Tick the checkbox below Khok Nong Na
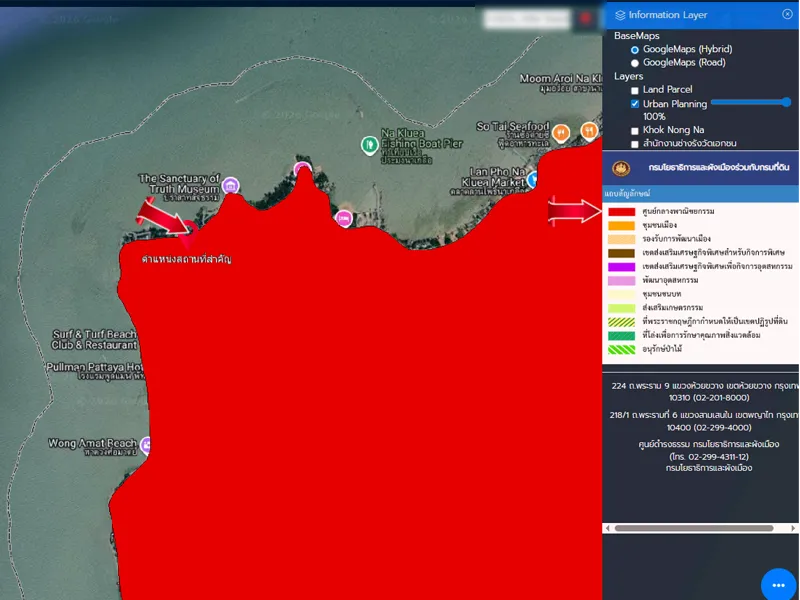This screenshot has width=800, height=600. pos(634,144)
